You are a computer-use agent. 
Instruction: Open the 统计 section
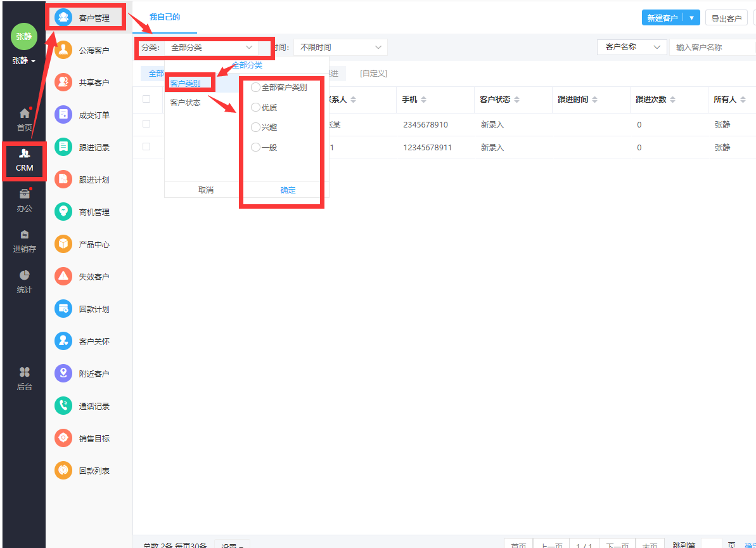pyautogui.click(x=24, y=282)
